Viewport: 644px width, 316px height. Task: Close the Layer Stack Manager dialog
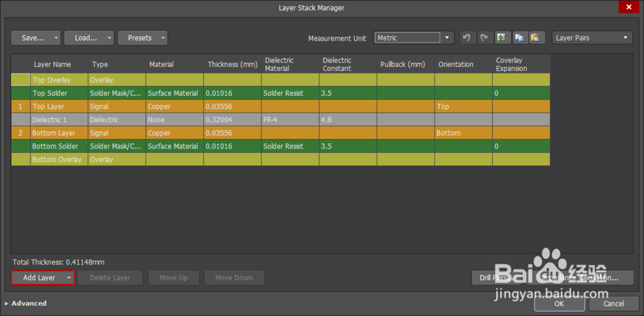point(629,7)
